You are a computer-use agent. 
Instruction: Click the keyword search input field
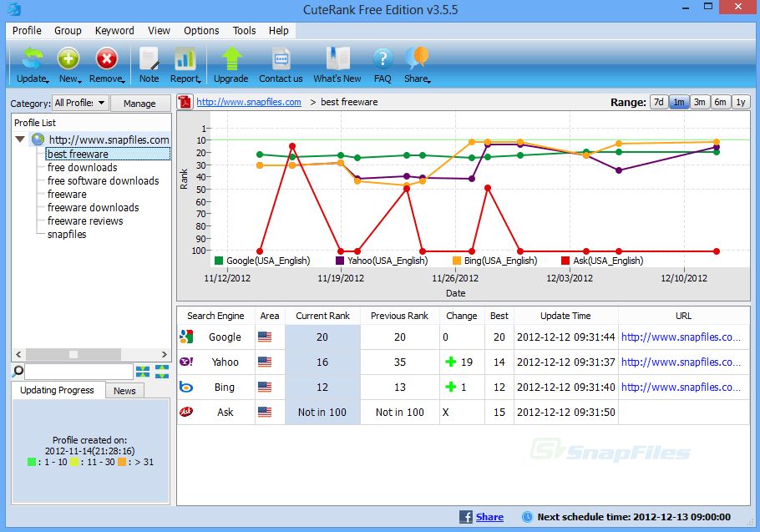click(79, 372)
